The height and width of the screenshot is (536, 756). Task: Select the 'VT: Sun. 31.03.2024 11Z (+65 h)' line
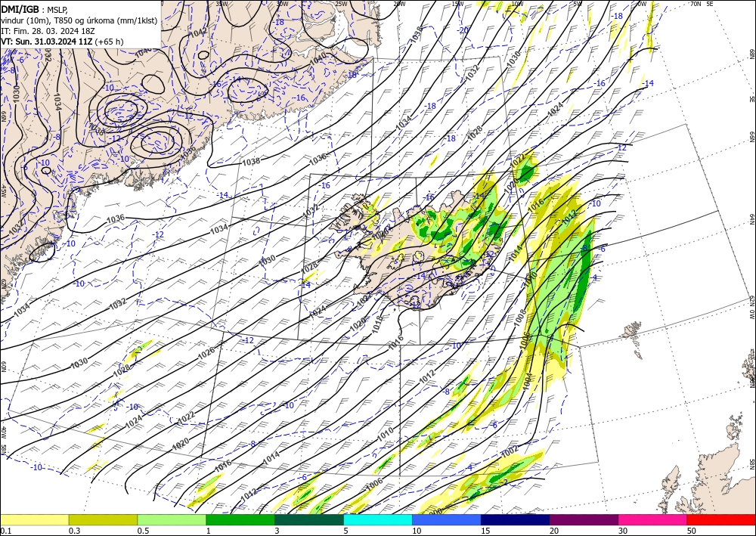(62, 42)
